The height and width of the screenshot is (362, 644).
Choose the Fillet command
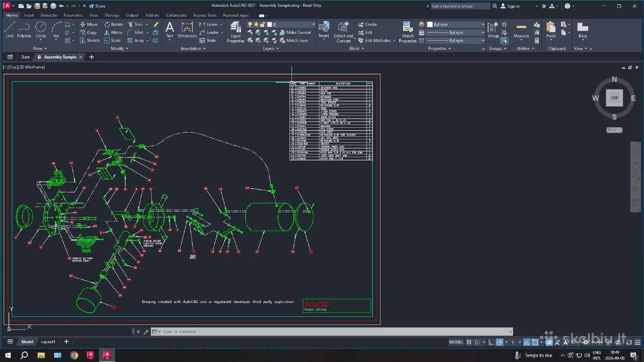pyautogui.click(x=135, y=32)
